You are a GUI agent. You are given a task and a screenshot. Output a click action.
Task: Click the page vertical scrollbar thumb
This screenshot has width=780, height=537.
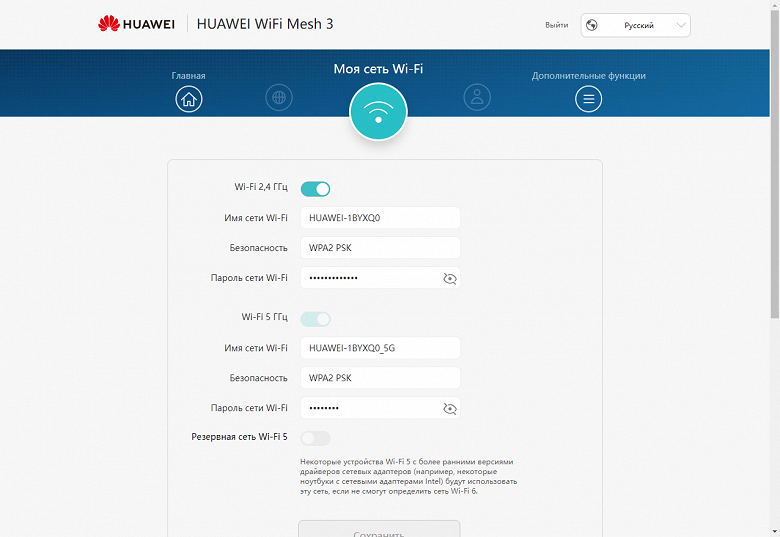tap(775, 164)
